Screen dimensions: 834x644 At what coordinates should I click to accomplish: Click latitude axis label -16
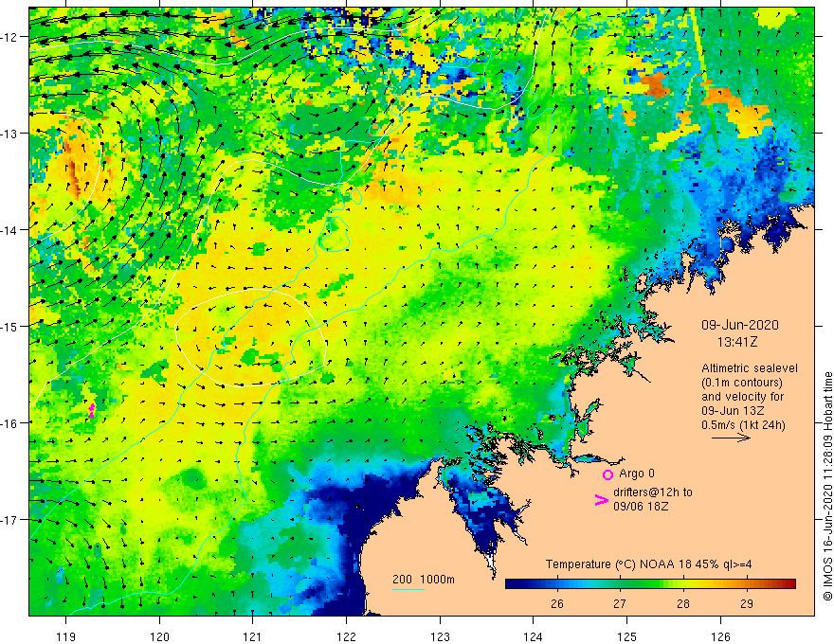tap(9, 423)
